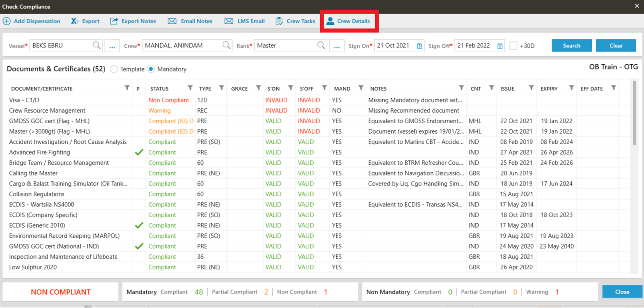Click the Add Dispensation plus icon
Viewport: 644px width, 308px height.
7,21
